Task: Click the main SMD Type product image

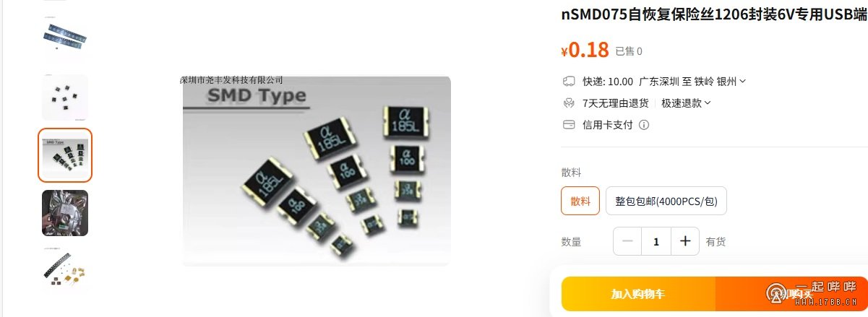Action: point(317,170)
